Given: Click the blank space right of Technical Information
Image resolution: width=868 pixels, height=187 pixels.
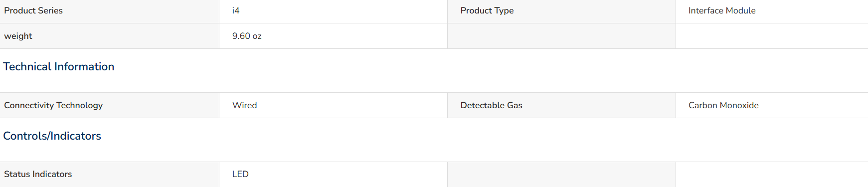Looking at the screenshot, I should point(491,67).
